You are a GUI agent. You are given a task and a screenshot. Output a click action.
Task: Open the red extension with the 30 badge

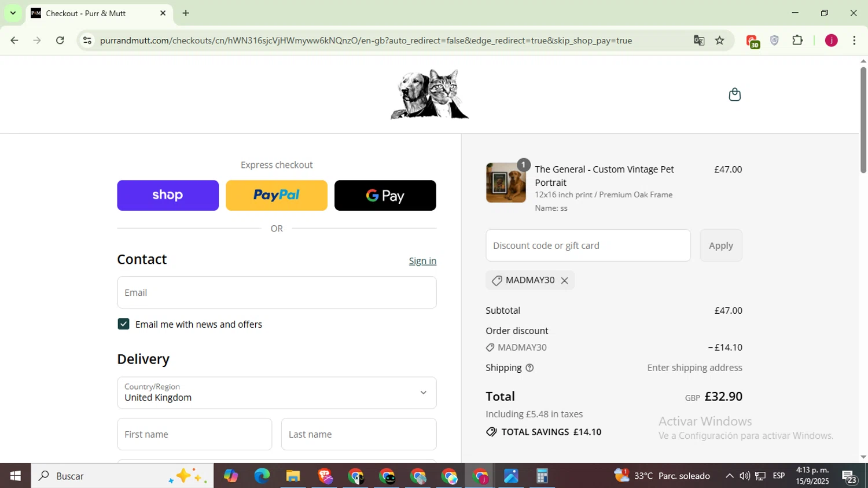pyautogui.click(x=752, y=41)
